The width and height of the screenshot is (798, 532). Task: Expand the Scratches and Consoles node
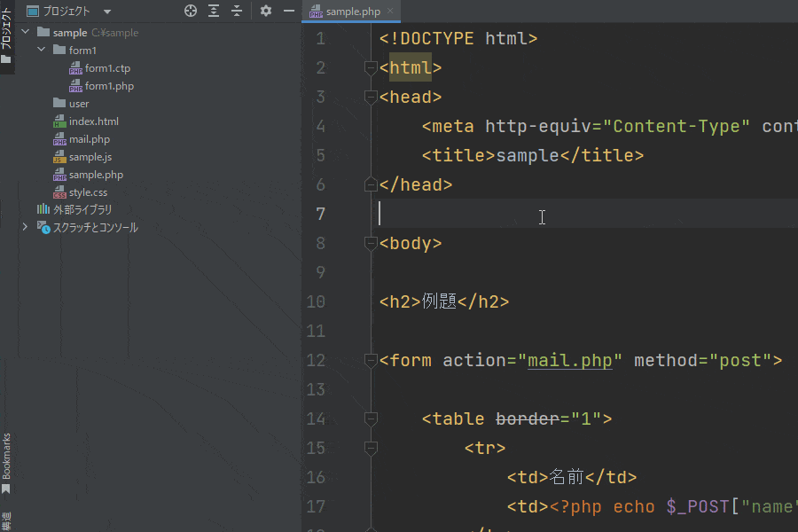coord(25,228)
